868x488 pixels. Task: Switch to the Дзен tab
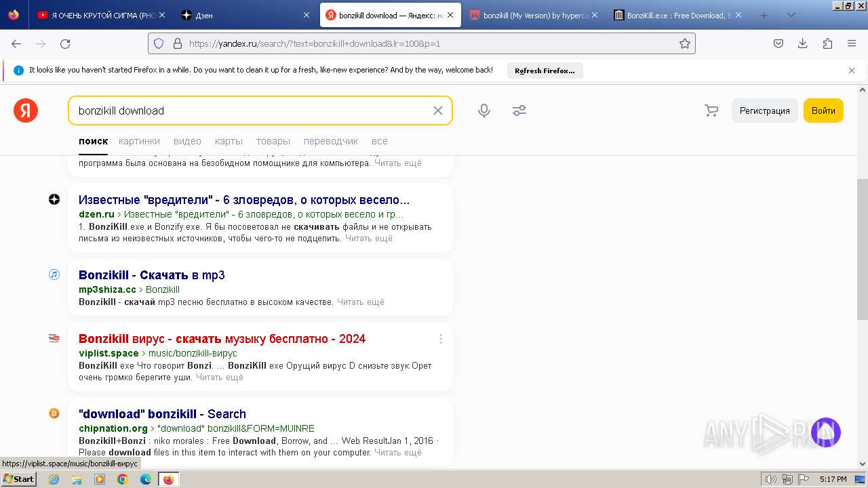pos(245,15)
